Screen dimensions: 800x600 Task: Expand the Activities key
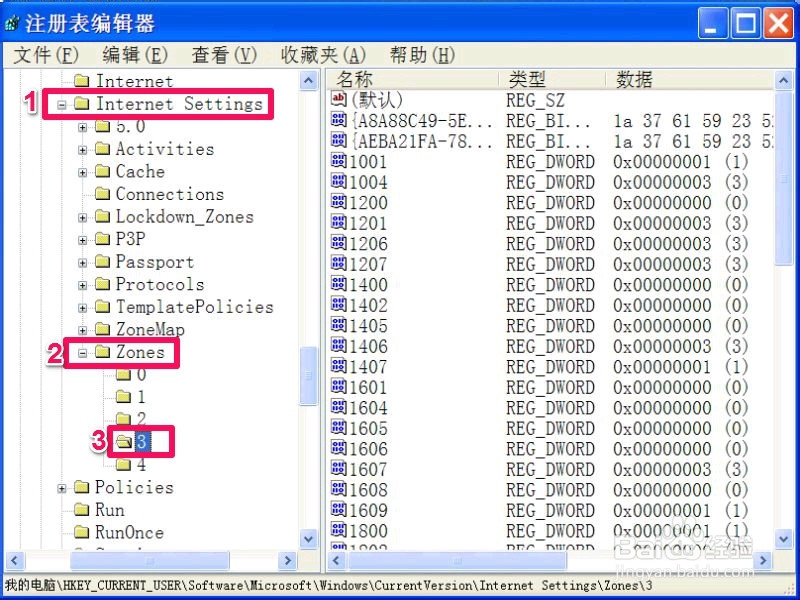pyautogui.click(x=83, y=149)
